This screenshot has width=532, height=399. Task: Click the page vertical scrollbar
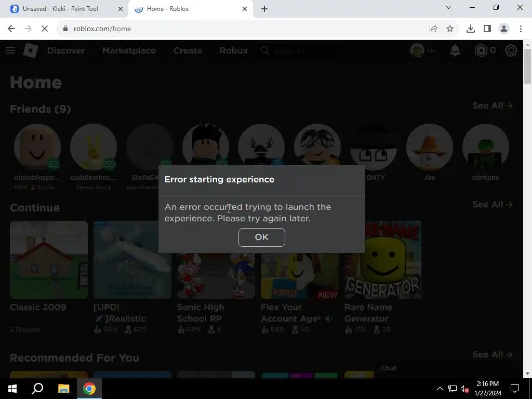(527, 67)
